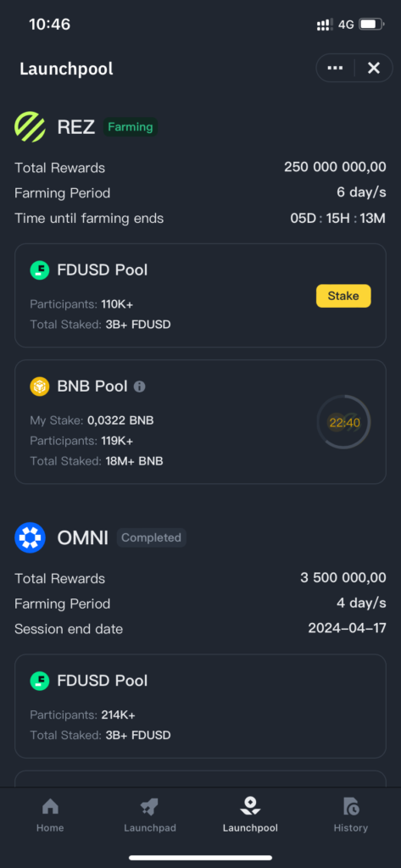
Task: Tap the OMNI Completed status badge
Action: [151, 537]
